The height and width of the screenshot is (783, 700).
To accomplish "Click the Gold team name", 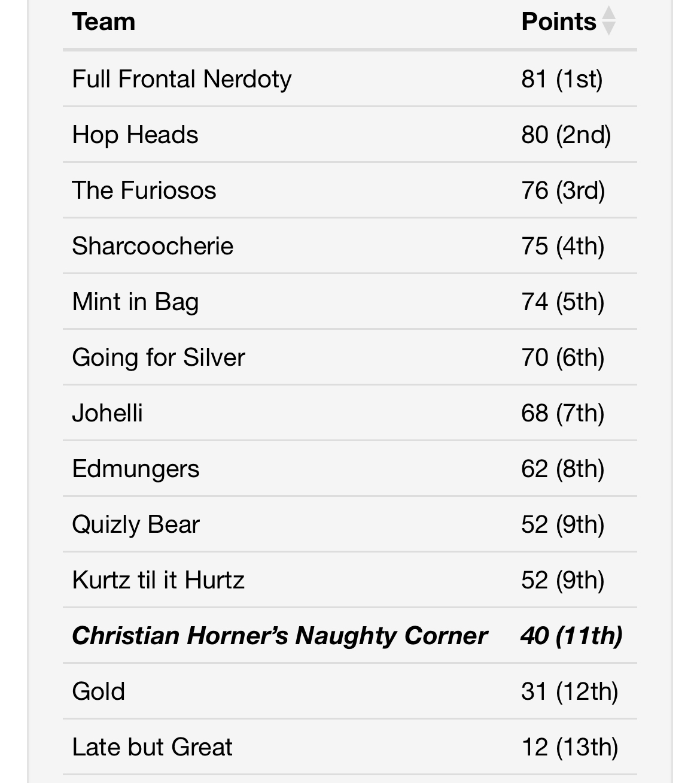I will pos(99,691).
